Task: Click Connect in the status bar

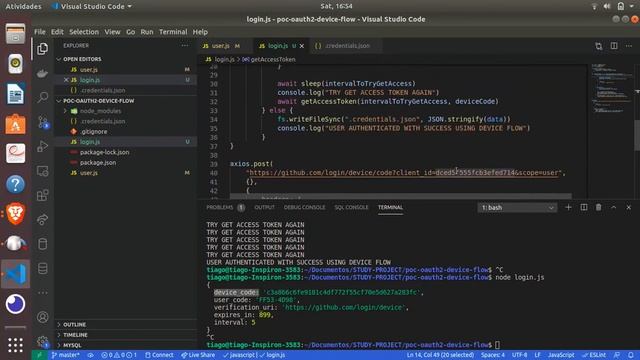Action: [159, 355]
